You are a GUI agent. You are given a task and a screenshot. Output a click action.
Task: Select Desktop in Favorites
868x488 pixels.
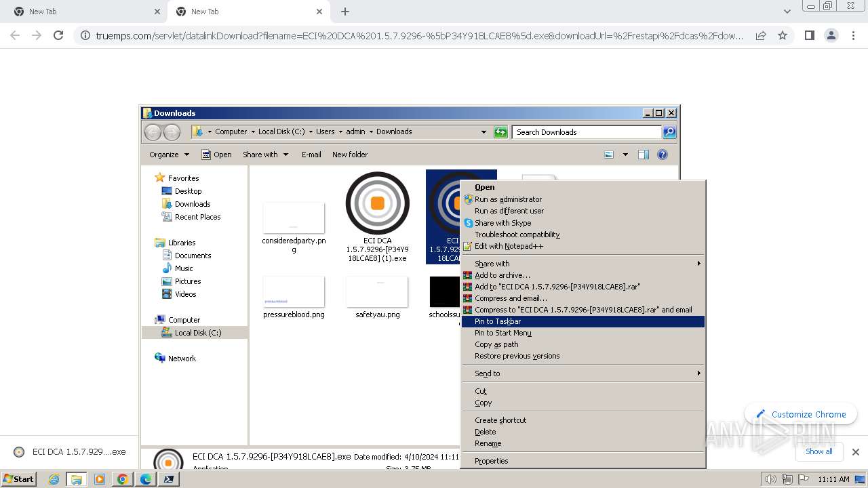188,191
